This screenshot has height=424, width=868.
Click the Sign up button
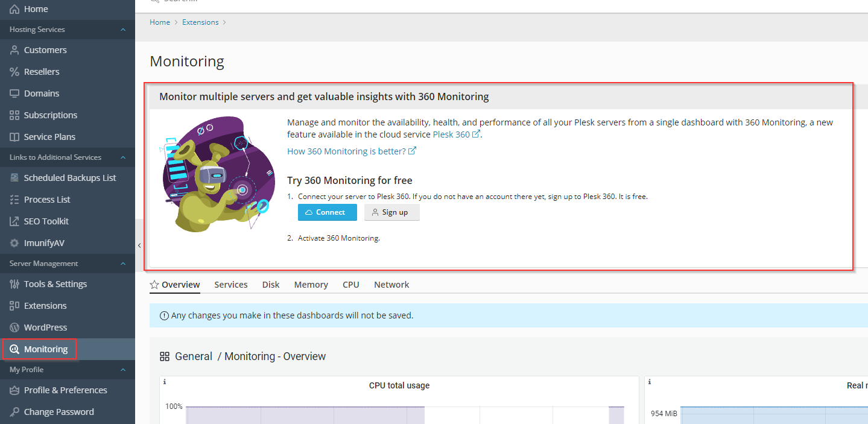click(391, 212)
